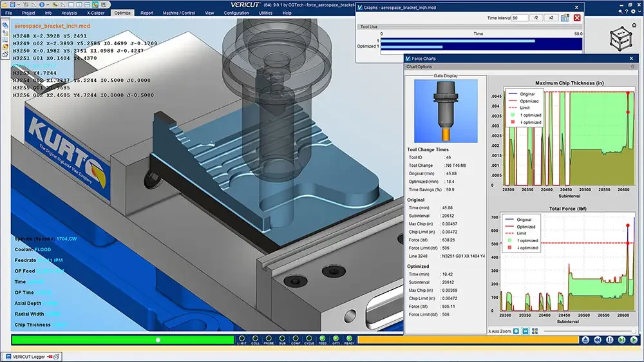Click the X Axis Zoom plus icon
This screenshot has height=362, width=644.
pyautogui.click(x=516, y=331)
